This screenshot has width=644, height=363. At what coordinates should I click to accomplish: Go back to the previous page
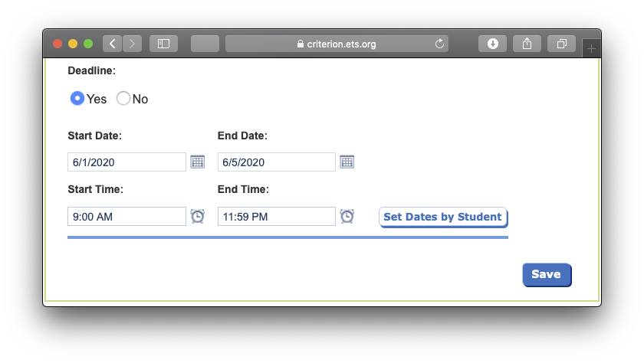tap(112, 44)
